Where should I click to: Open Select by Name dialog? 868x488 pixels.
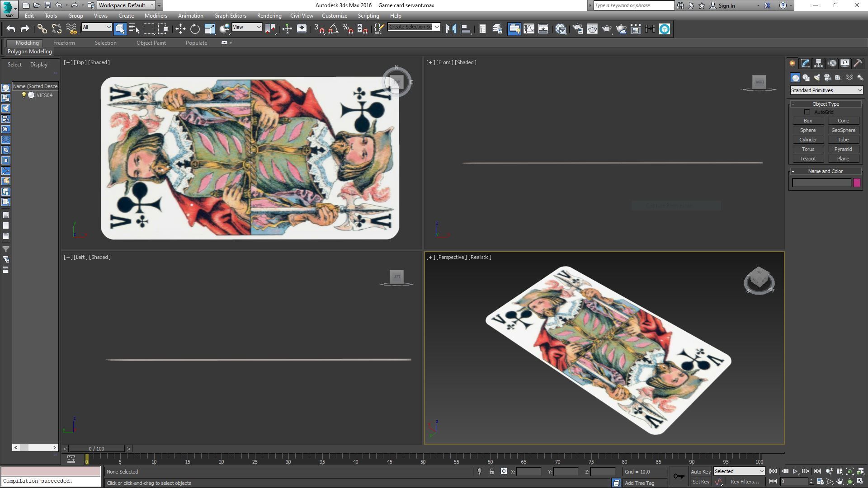tap(134, 29)
